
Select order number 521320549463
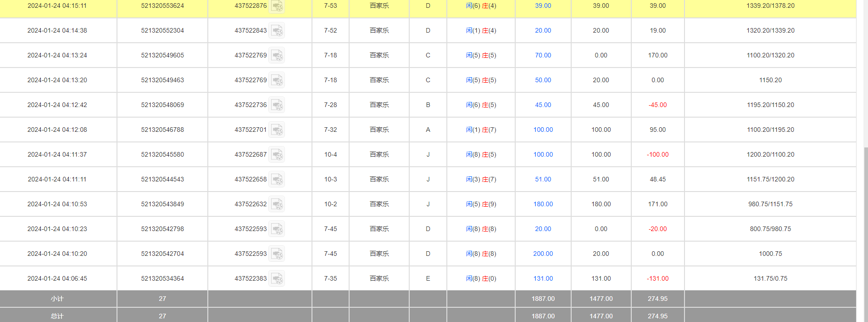click(162, 80)
